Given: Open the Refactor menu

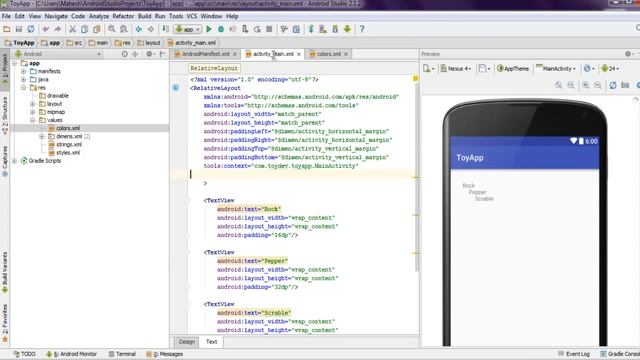Looking at the screenshot, I should pos(123,16).
